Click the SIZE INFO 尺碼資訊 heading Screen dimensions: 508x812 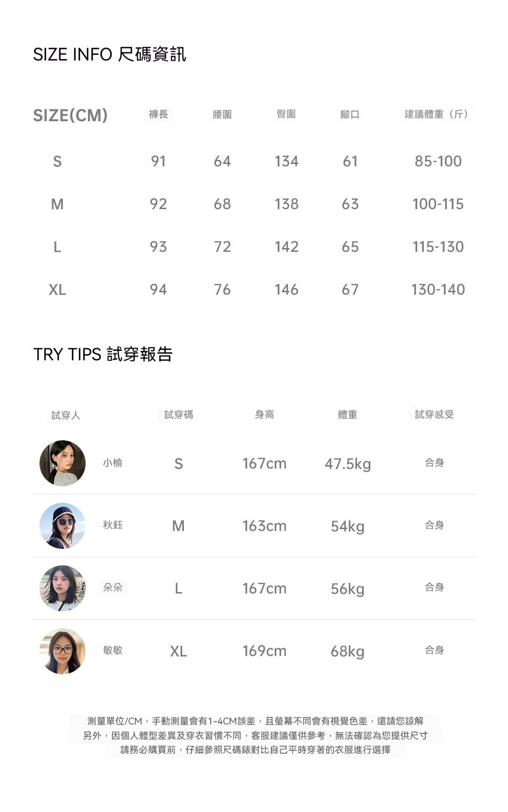(x=110, y=55)
